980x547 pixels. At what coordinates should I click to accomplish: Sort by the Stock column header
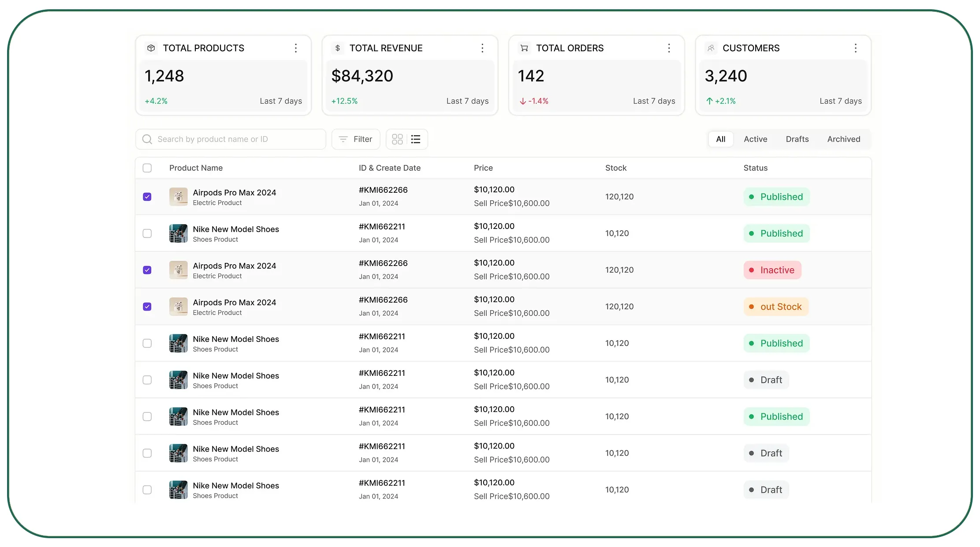(616, 168)
